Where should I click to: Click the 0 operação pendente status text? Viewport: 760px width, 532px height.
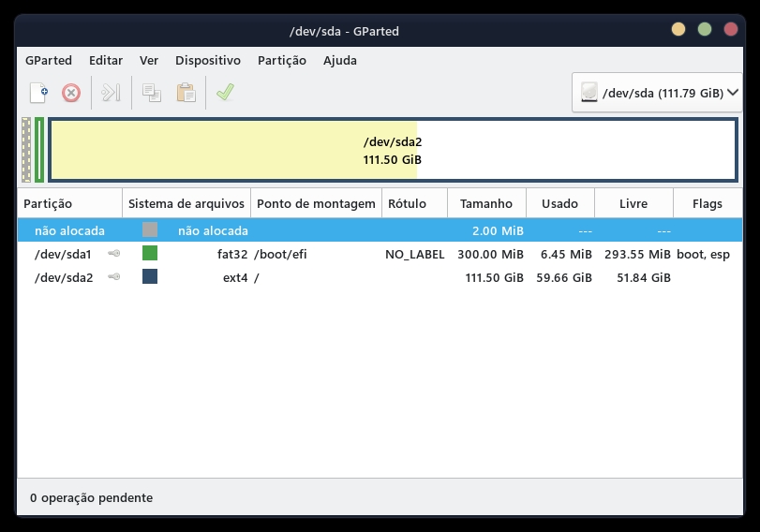[91, 497]
